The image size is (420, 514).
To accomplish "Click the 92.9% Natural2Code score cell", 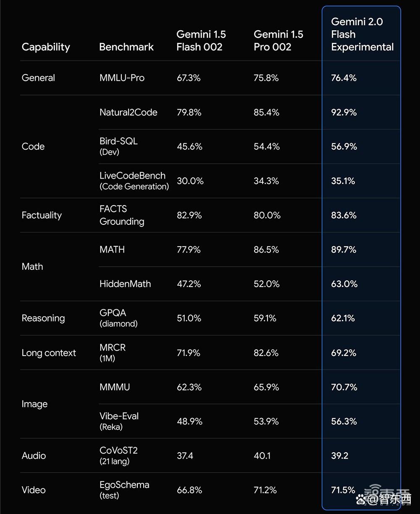I will point(344,112).
